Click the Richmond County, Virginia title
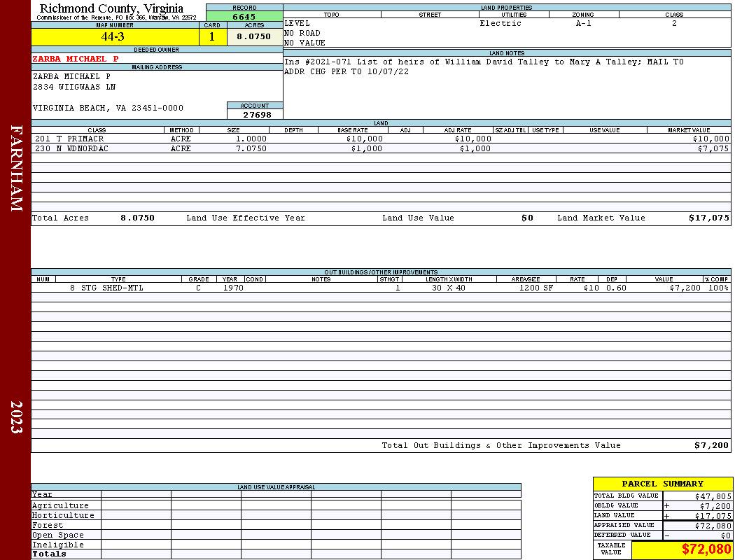The width and height of the screenshot is (735, 560). click(111, 8)
